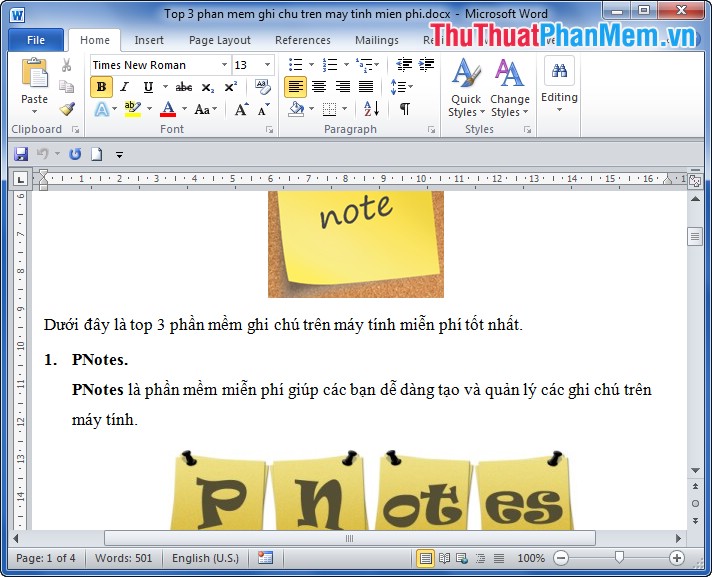The height and width of the screenshot is (577, 712).
Task: Click the vertical scrollbar thumb
Action: click(695, 236)
